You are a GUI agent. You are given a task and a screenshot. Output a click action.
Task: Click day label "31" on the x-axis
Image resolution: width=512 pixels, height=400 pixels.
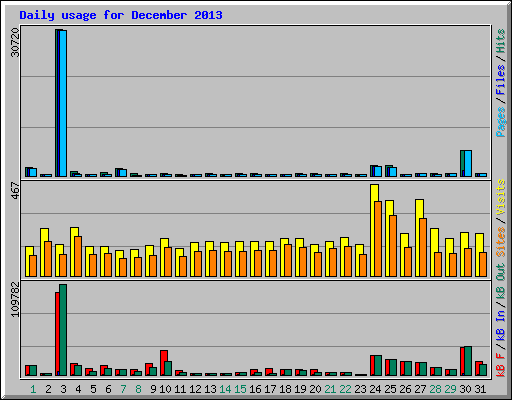pos(480,389)
